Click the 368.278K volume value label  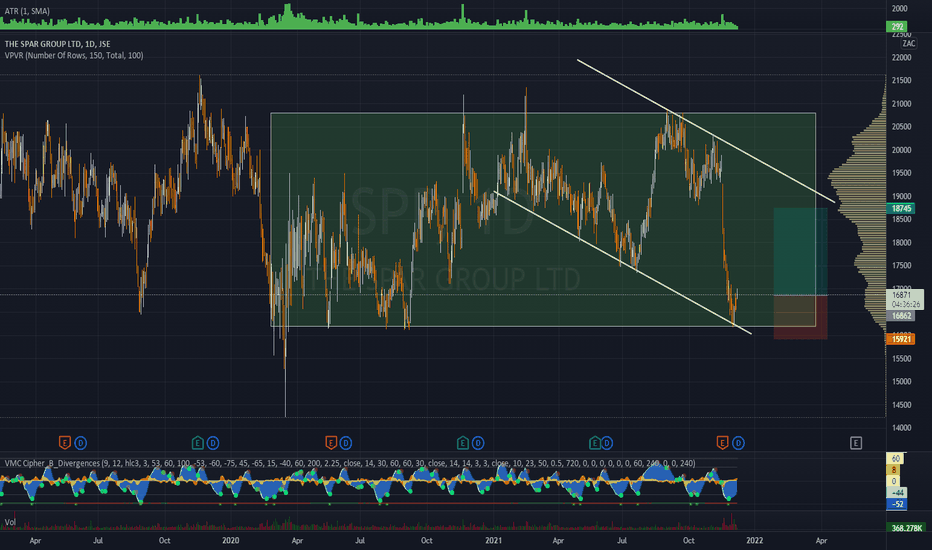coord(906,527)
